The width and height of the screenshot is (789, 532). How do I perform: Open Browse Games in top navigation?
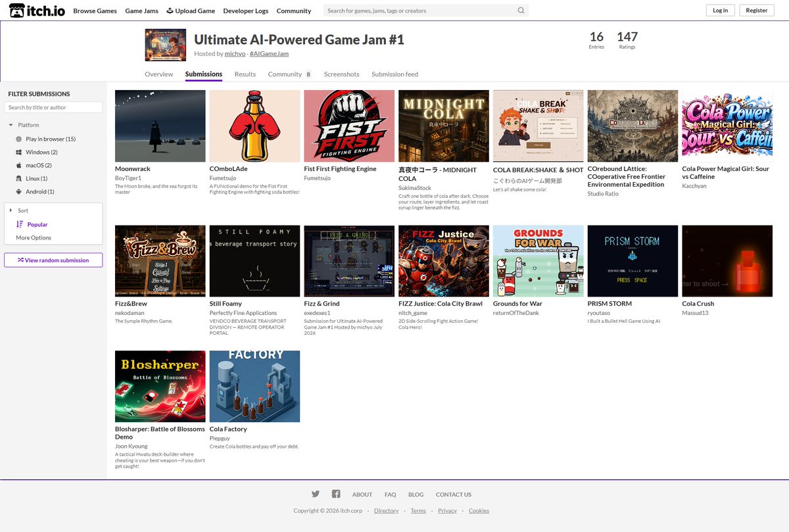[95, 11]
